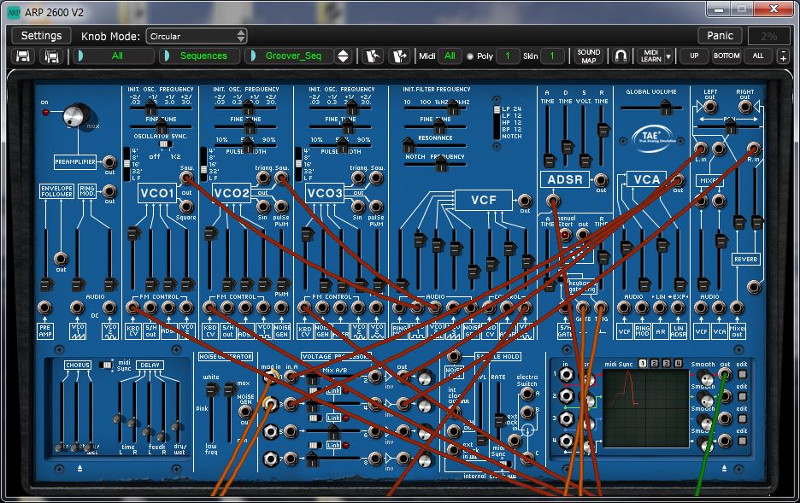800x503 pixels.
Task: Click the Right out jack
Action: click(744, 107)
